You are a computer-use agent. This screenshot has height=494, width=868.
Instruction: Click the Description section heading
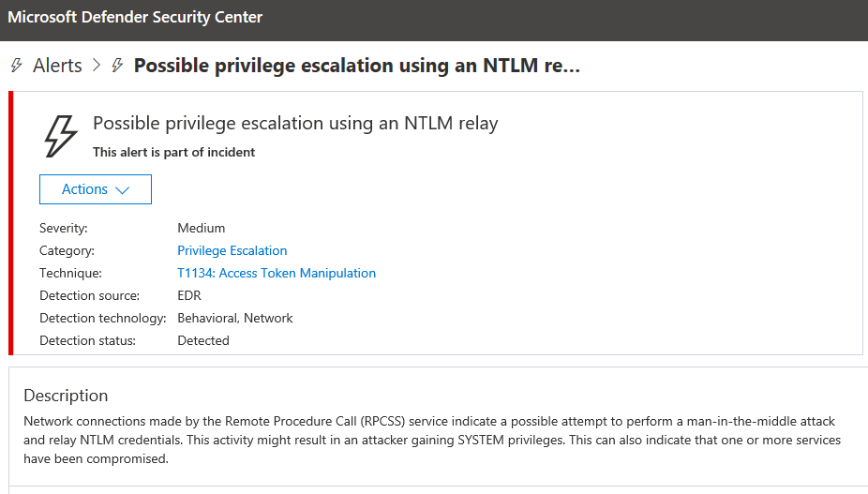click(66, 395)
